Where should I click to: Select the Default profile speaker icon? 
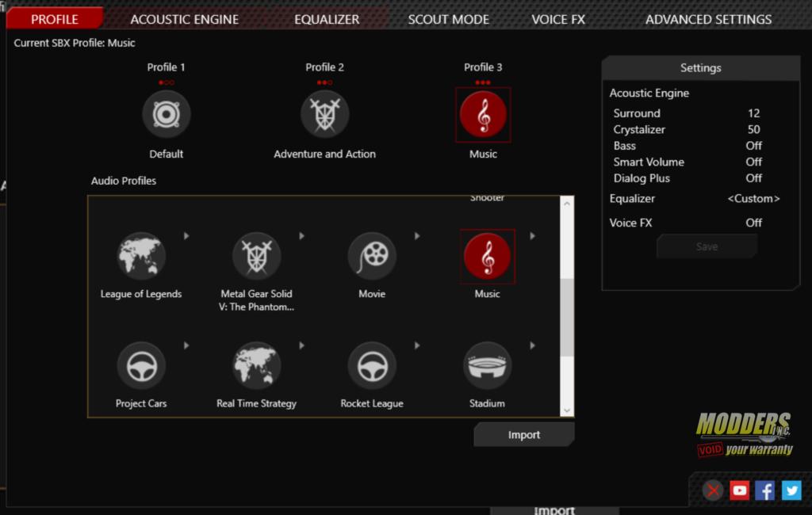click(167, 114)
